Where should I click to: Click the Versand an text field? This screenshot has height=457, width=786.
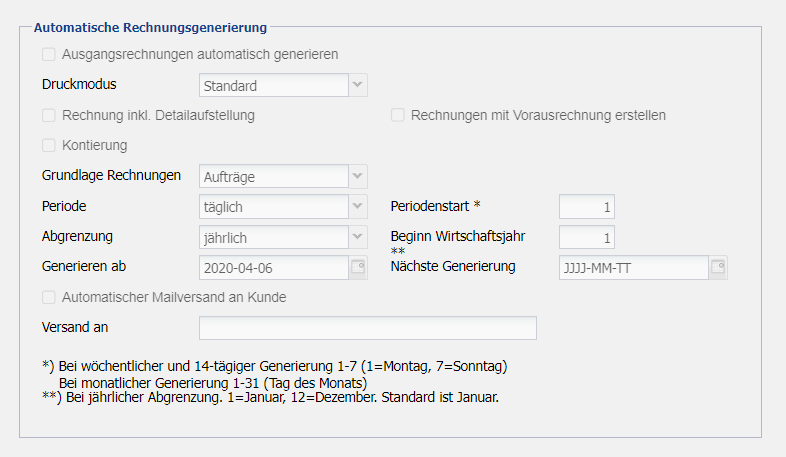[x=367, y=328]
